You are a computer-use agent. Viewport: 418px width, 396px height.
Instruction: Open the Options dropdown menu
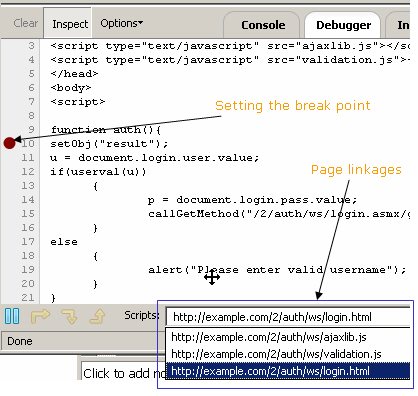point(121,23)
